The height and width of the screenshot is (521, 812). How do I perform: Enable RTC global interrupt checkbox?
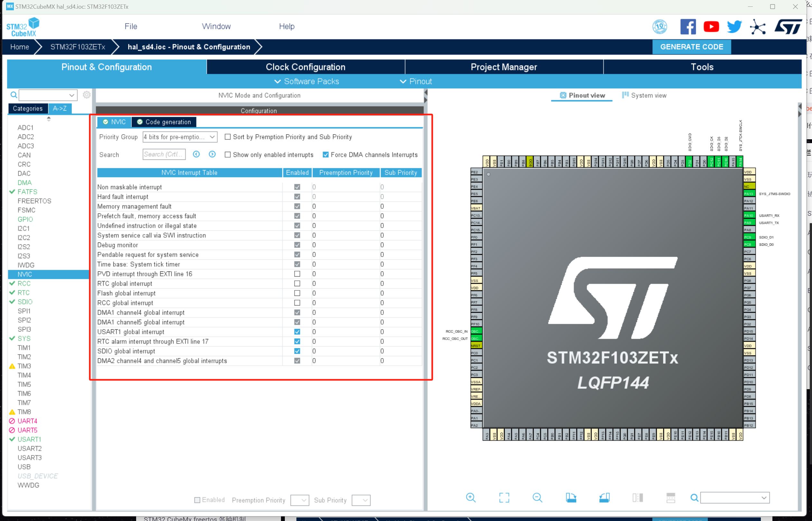tap(297, 284)
